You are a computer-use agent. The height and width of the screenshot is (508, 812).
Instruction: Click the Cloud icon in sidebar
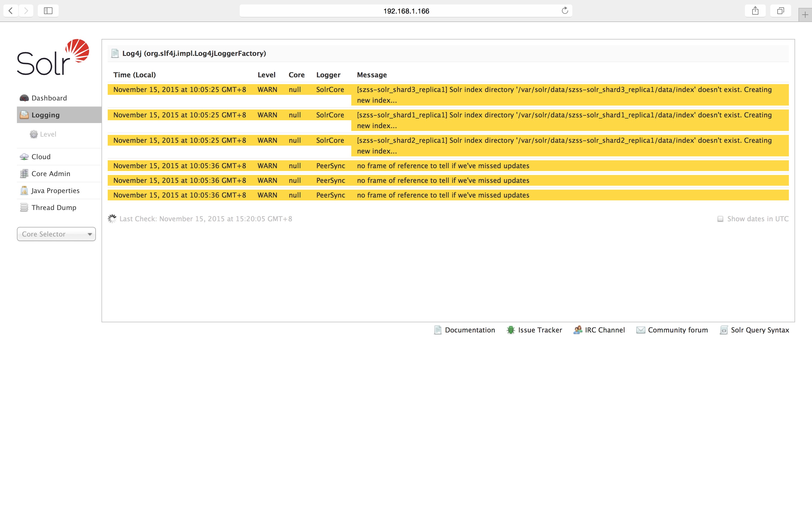[24, 157]
